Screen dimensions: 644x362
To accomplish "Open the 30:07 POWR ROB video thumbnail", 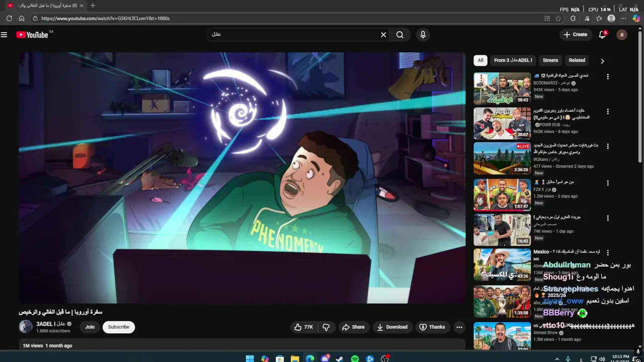I will [502, 123].
